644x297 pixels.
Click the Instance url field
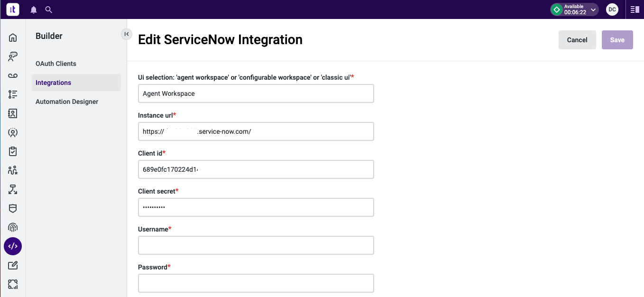point(256,131)
